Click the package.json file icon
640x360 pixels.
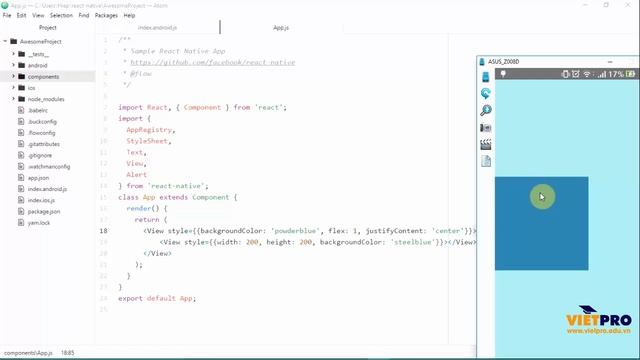21,211
